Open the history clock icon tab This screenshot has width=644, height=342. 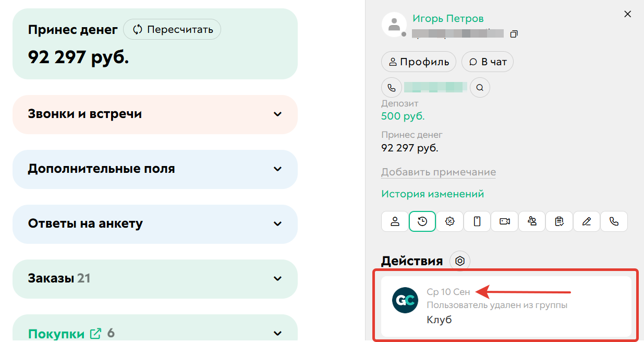[422, 221]
